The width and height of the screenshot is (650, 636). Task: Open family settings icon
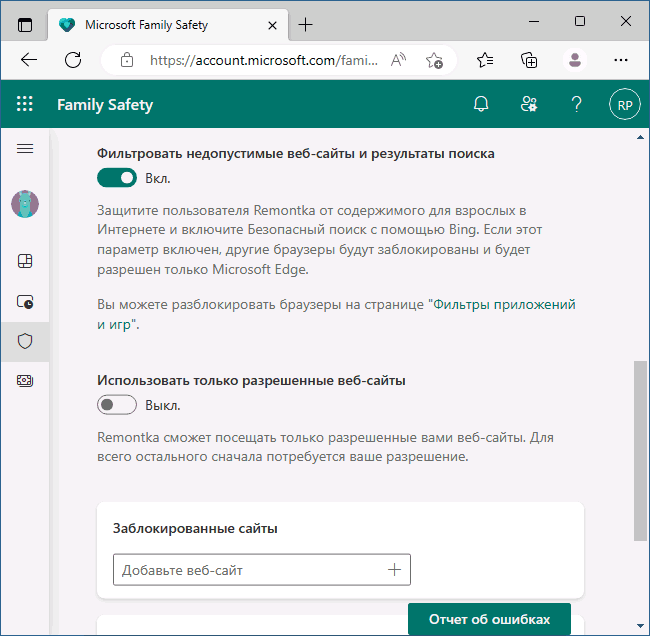[x=529, y=104]
